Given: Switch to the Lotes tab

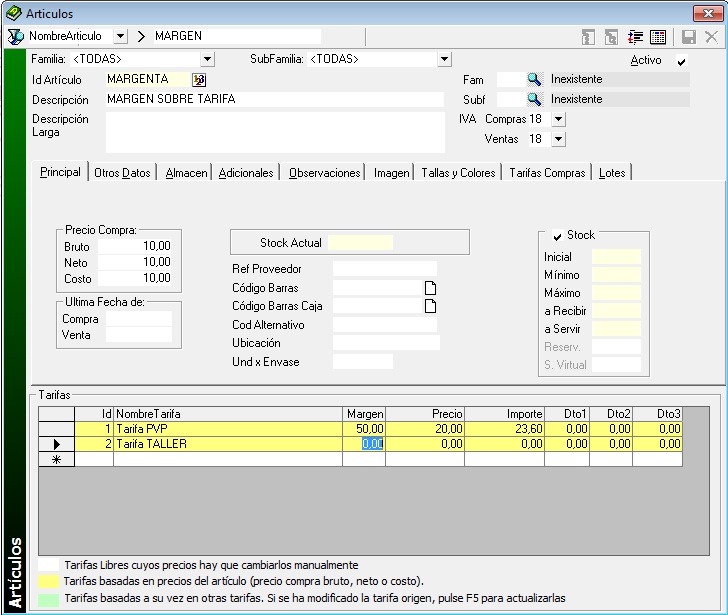Looking at the screenshot, I should [x=612, y=173].
